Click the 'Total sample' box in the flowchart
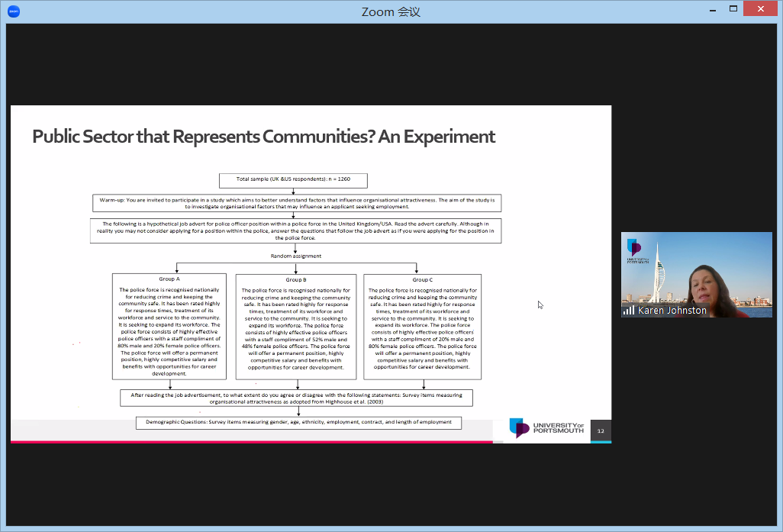The height and width of the screenshot is (532, 783). click(x=293, y=180)
